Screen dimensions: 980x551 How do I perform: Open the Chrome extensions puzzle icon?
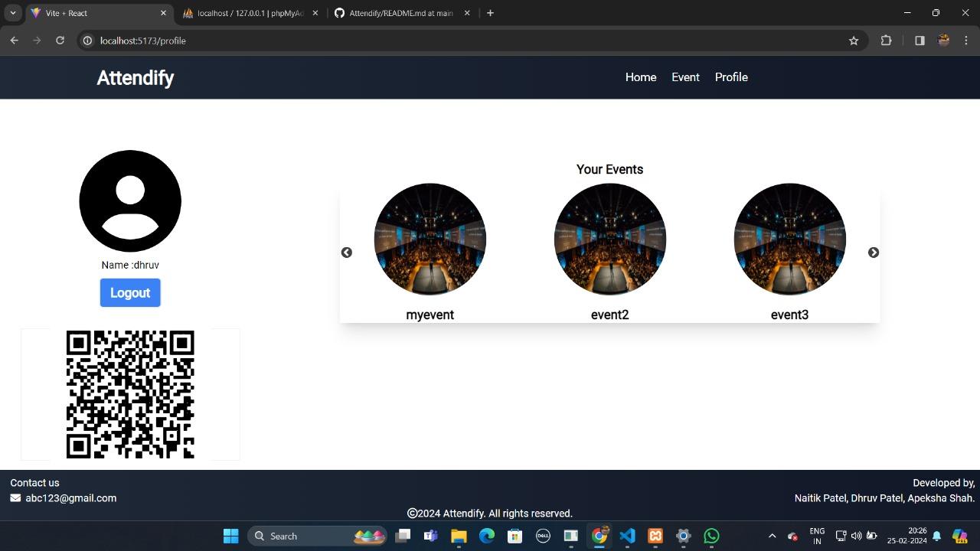coord(886,41)
